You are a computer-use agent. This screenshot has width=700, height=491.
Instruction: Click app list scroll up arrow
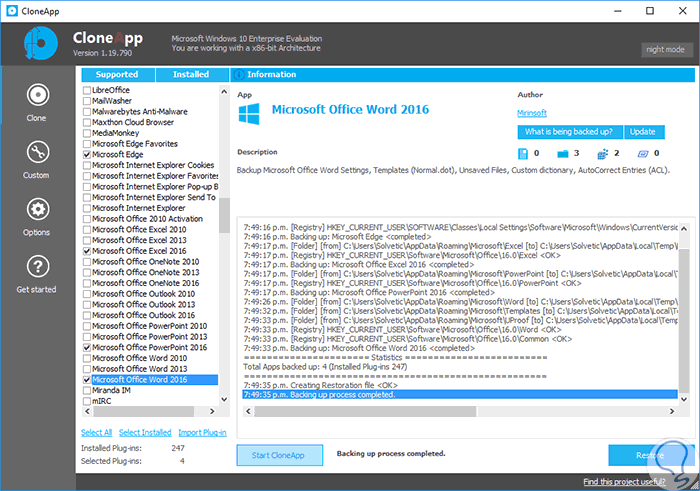tap(224, 92)
